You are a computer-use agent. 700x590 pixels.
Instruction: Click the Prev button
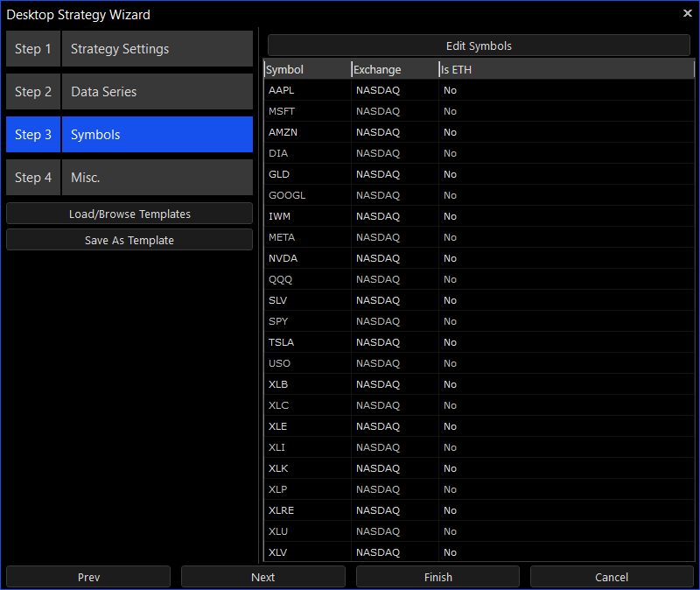88,577
